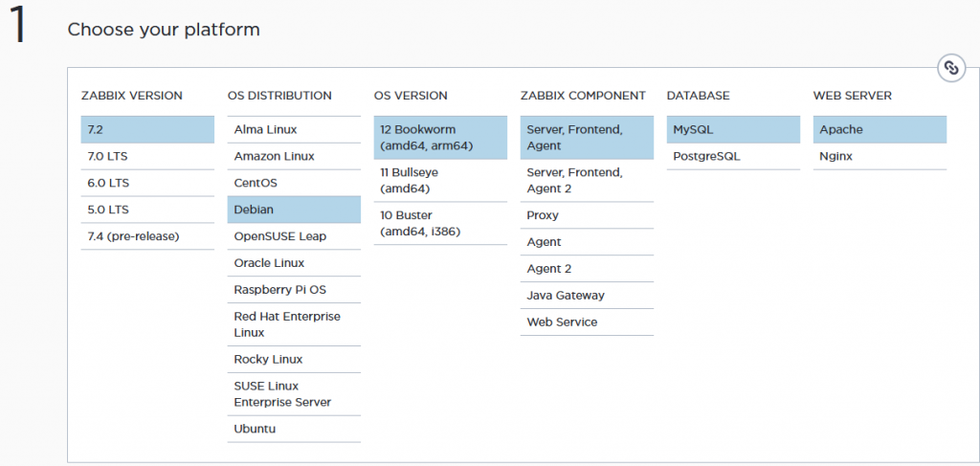The height and width of the screenshot is (466, 980).
Task: Select the Java Gateway component
Action: click(587, 296)
